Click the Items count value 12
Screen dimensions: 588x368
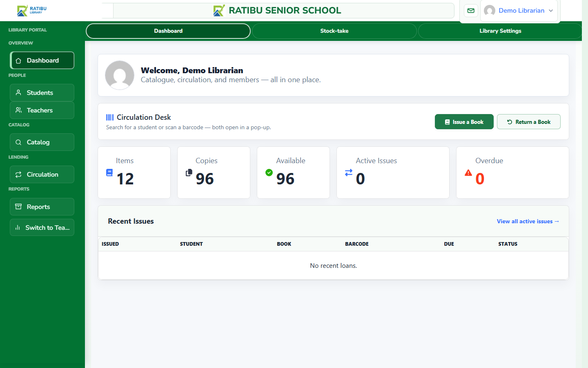125,179
